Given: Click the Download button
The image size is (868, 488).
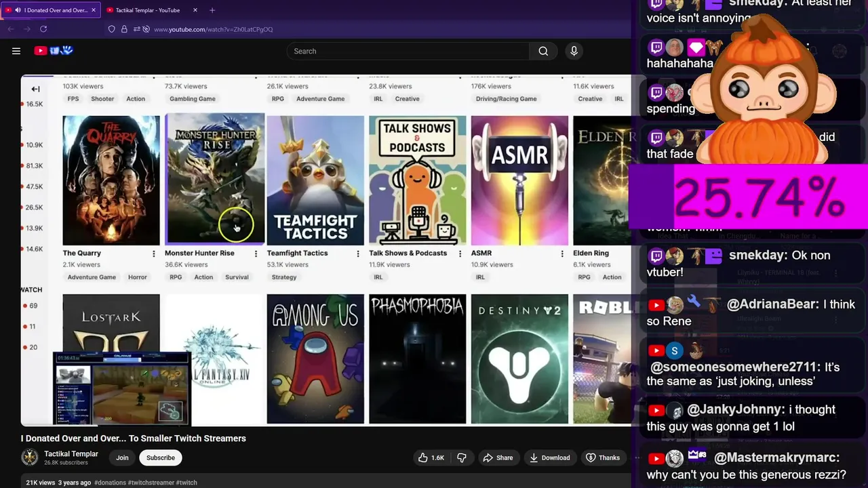Looking at the screenshot, I should tap(549, 457).
